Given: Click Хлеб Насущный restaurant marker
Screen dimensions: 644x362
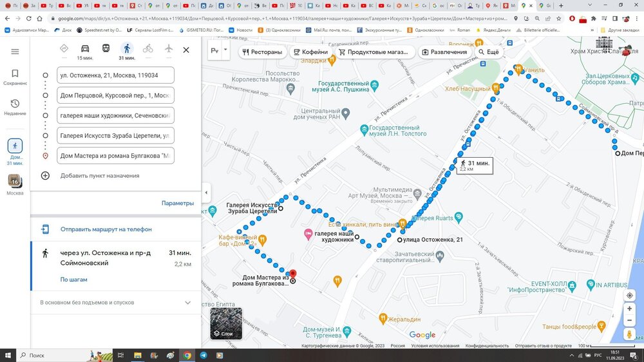Looking at the screenshot, I should pos(496,88).
